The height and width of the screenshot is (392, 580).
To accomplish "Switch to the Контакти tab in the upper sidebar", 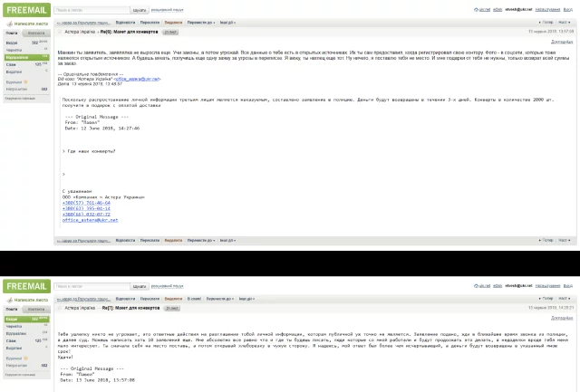I will 36,33.
